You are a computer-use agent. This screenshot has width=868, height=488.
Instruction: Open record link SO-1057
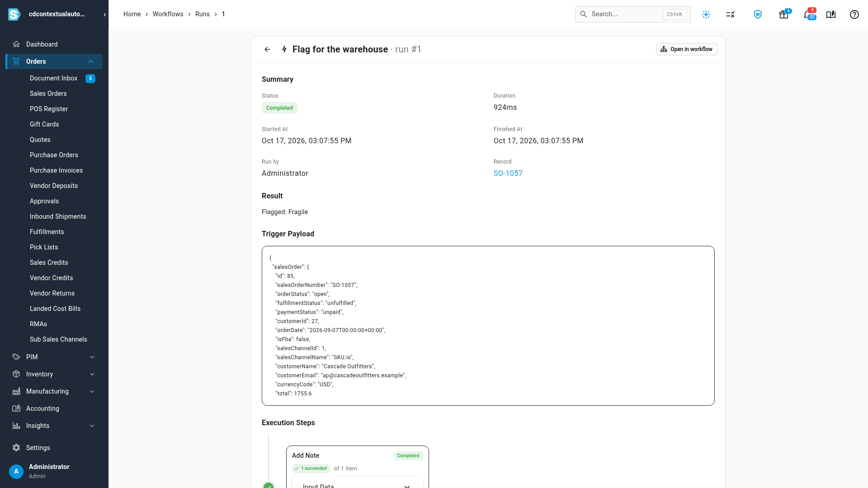tap(508, 174)
